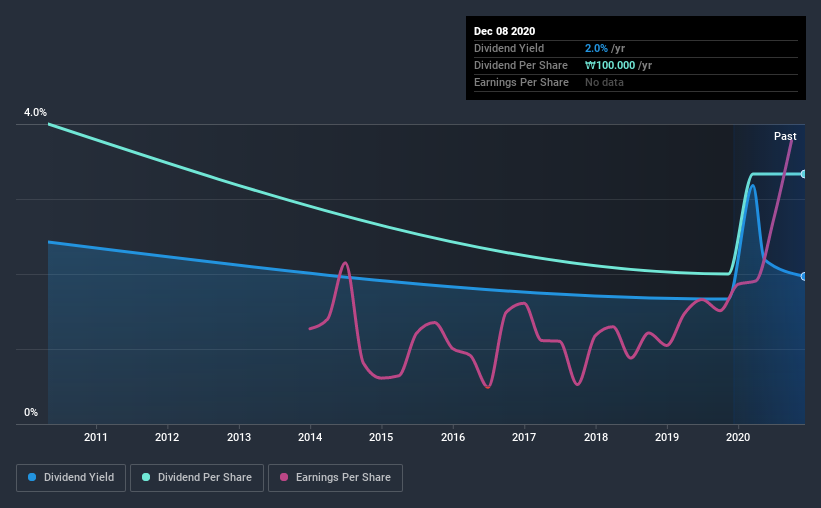821x508 pixels.
Task: Click the pink Earnings Per Share legend dot
Action: point(284,477)
